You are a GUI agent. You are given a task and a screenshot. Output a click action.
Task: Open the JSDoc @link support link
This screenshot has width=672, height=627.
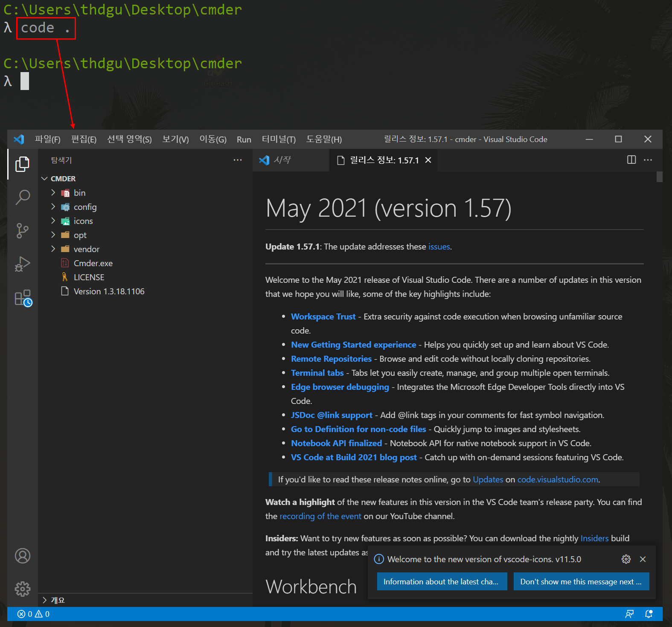pyautogui.click(x=332, y=415)
